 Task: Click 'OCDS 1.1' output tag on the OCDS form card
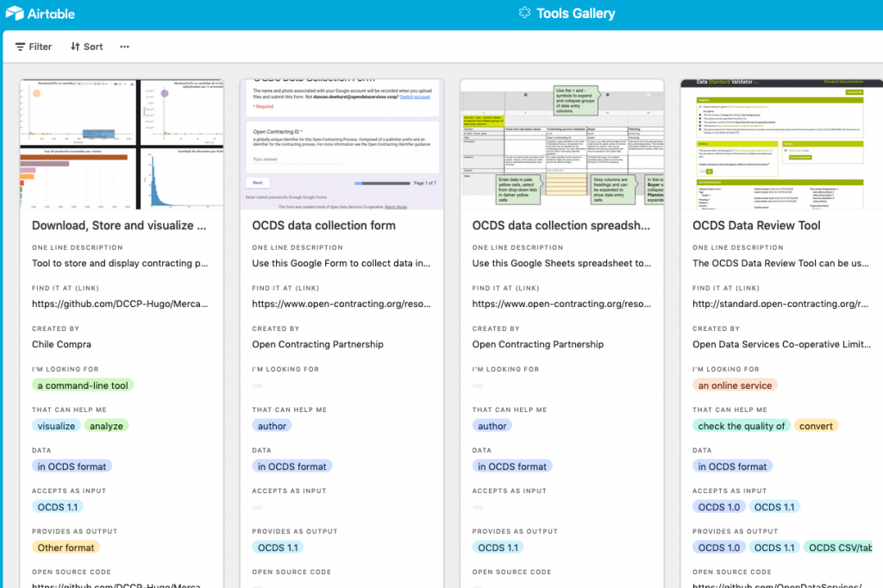(x=278, y=547)
